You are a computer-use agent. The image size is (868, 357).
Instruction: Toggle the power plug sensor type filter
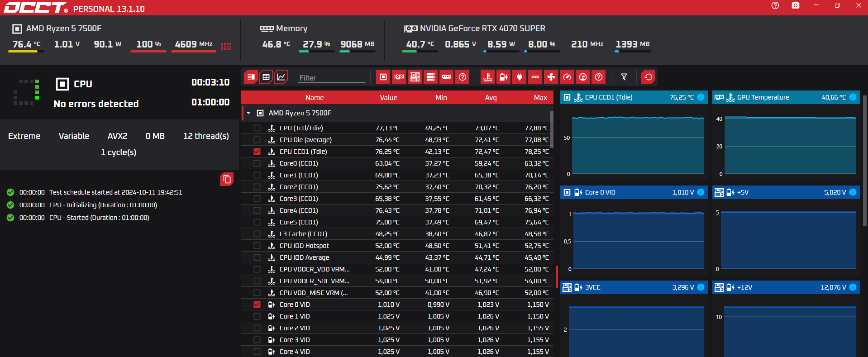pyautogui.click(x=520, y=77)
